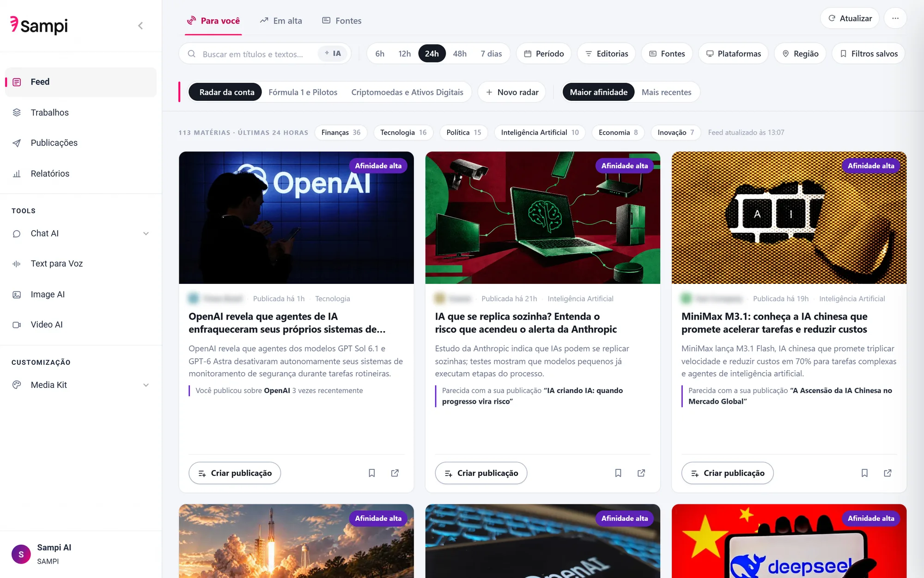Click Criar publicação on the OpenAI card

click(x=235, y=473)
